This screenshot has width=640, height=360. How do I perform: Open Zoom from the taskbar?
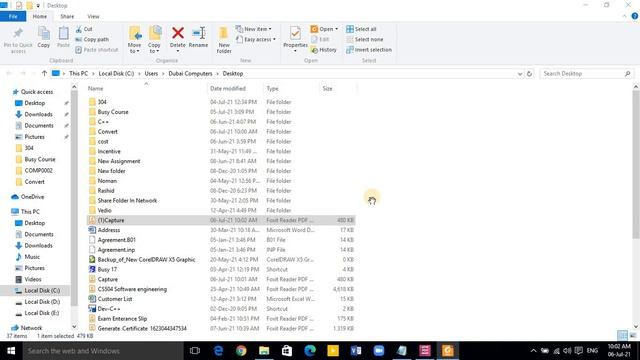[x=379, y=351]
